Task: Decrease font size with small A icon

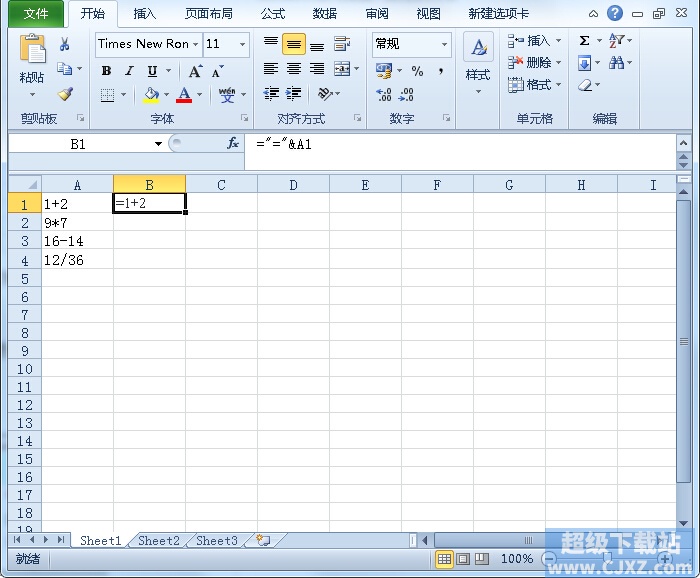Action: point(217,71)
